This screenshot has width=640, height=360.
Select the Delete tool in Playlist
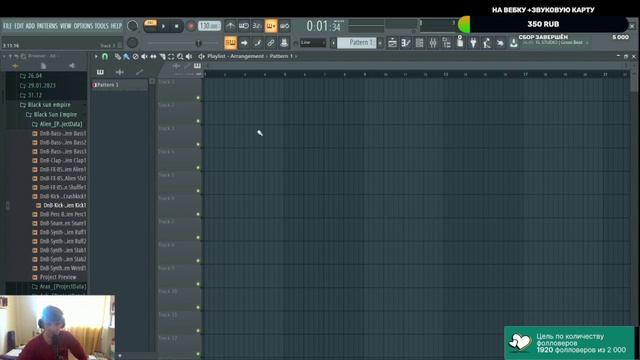tap(136, 56)
